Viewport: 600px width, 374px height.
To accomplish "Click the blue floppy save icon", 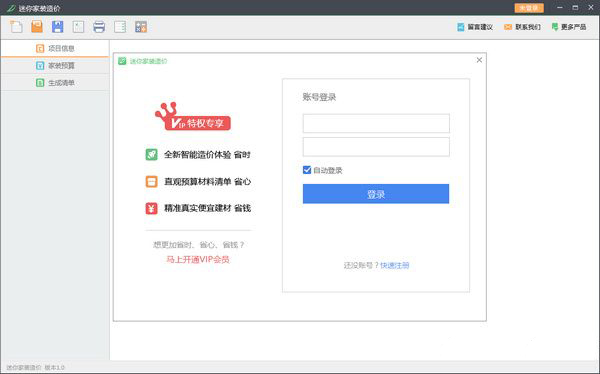I will 58,27.
